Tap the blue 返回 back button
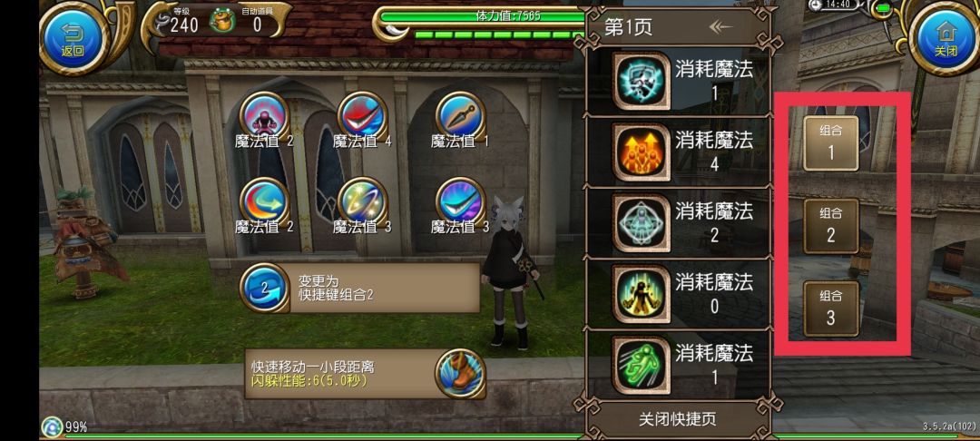The height and width of the screenshot is (441, 980). [x=73, y=37]
